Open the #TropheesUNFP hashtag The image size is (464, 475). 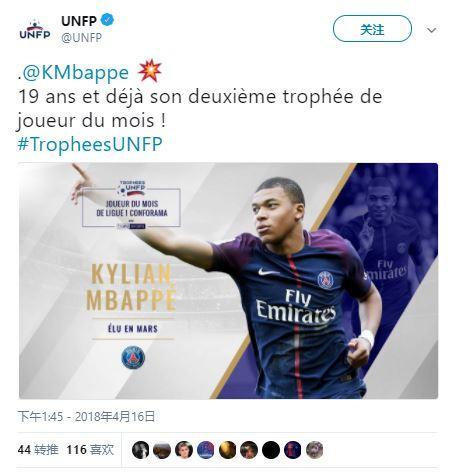click(90, 144)
